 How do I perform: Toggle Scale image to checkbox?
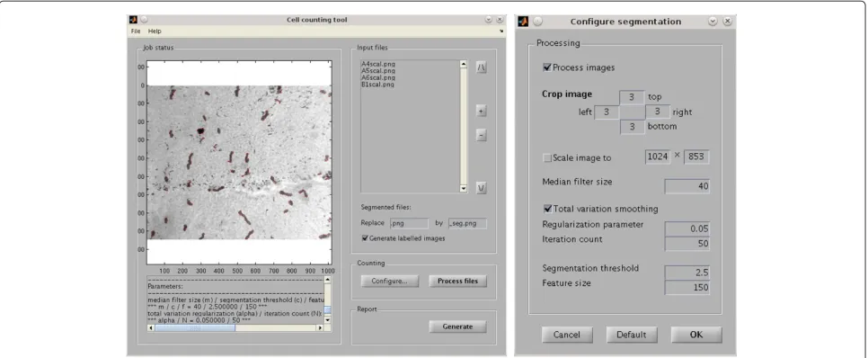pyautogui.click(x=547, y=158)
